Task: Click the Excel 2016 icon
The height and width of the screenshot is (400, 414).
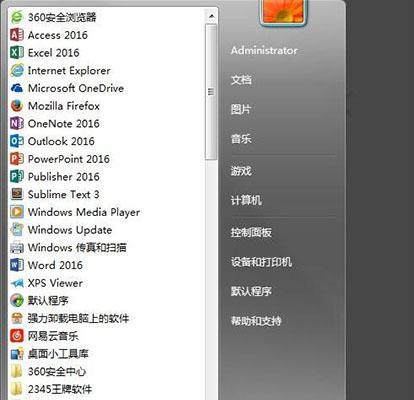Action: click(17, 52)
